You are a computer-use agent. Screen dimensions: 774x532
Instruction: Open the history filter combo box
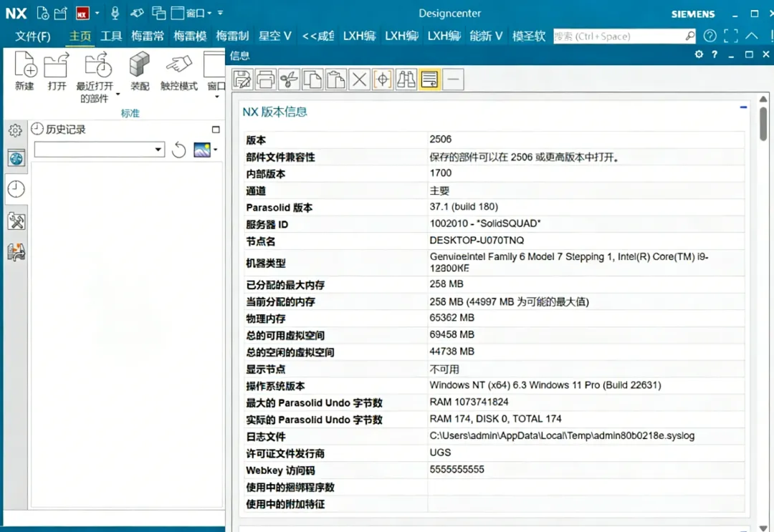[99, 149]
